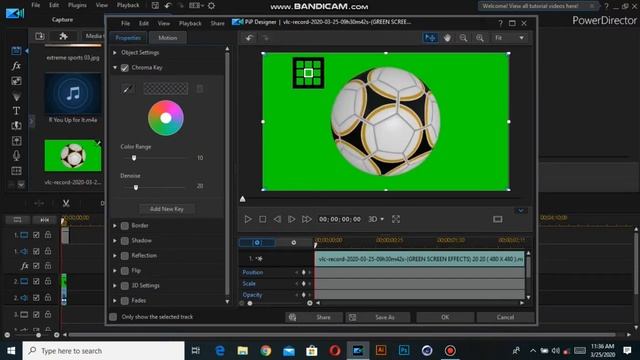Open the particle room icon
The width and height of the screenshot is (640, 360).
[16, 96]
